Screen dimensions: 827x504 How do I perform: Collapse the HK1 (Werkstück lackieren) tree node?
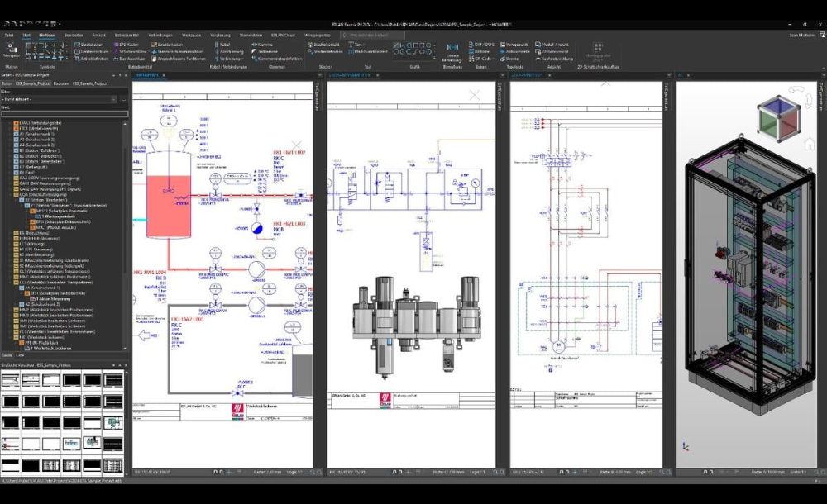11,337
